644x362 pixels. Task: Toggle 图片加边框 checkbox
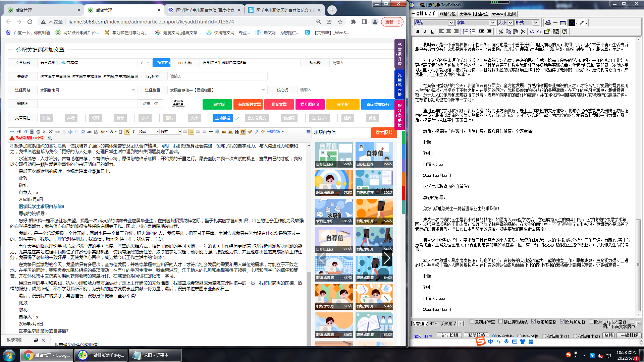tap(562, 321)
